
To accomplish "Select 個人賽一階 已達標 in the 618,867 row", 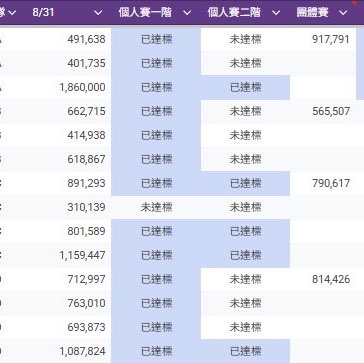I will pos(156,159).
